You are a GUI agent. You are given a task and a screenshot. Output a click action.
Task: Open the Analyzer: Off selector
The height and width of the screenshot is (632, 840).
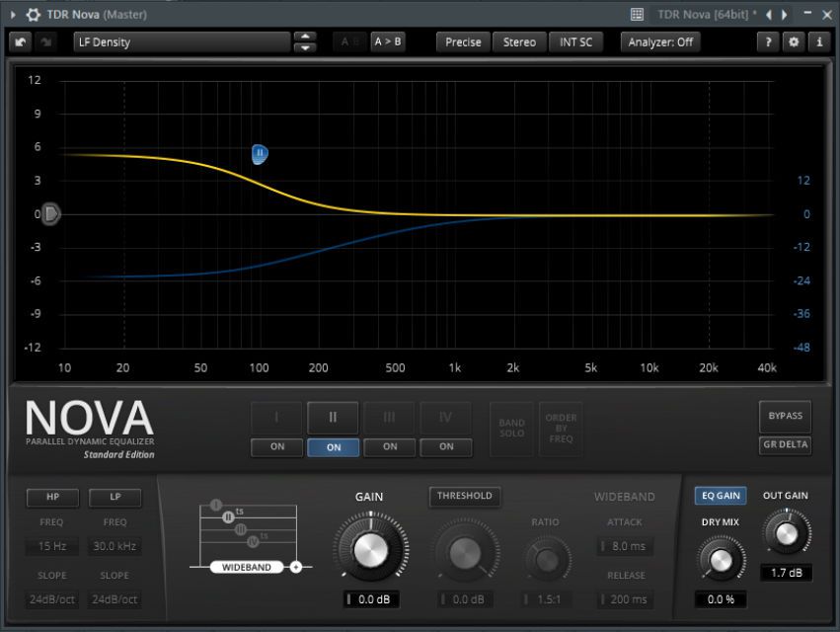coord(660,41)
